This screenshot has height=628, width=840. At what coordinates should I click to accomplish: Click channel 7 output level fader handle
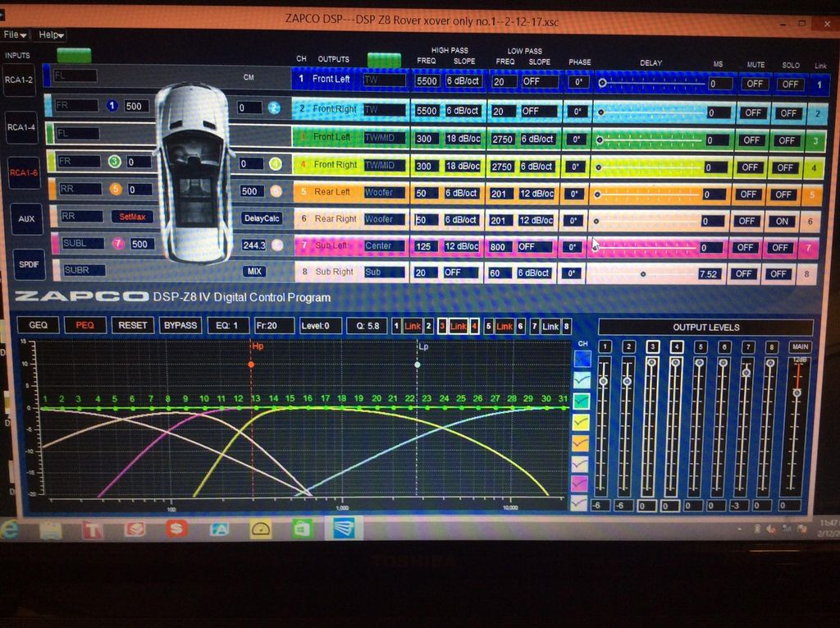pos(746,373)
